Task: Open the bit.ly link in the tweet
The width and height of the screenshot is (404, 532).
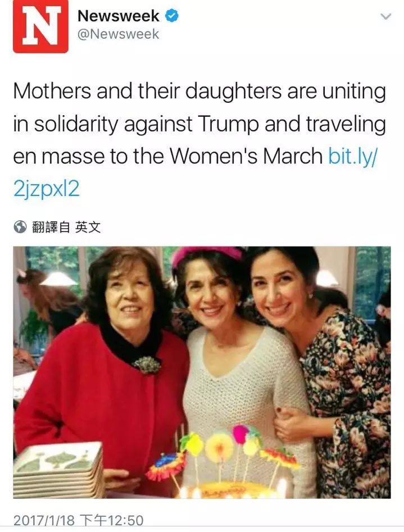Action: 352,156
